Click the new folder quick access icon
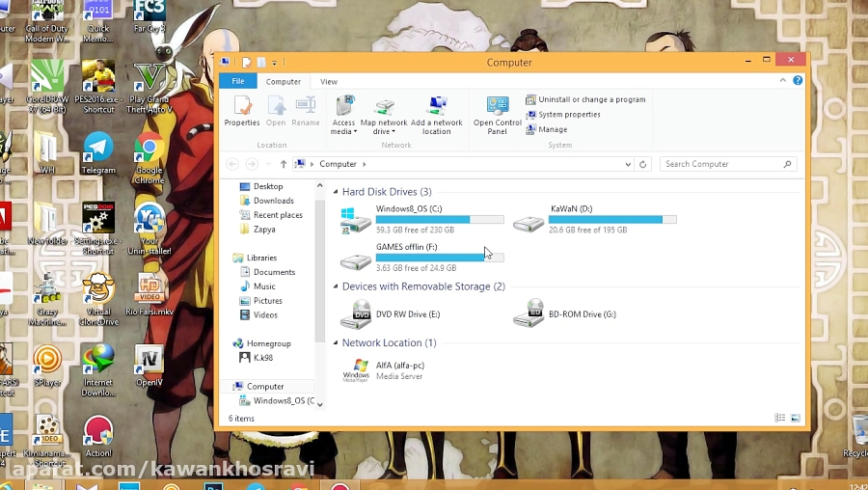 (261, 62)
